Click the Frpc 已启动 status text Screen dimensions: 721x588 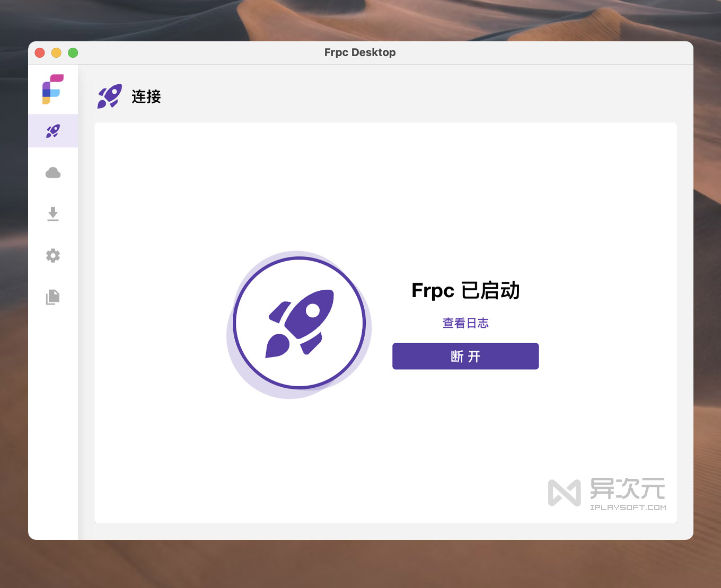pos(465,291)
